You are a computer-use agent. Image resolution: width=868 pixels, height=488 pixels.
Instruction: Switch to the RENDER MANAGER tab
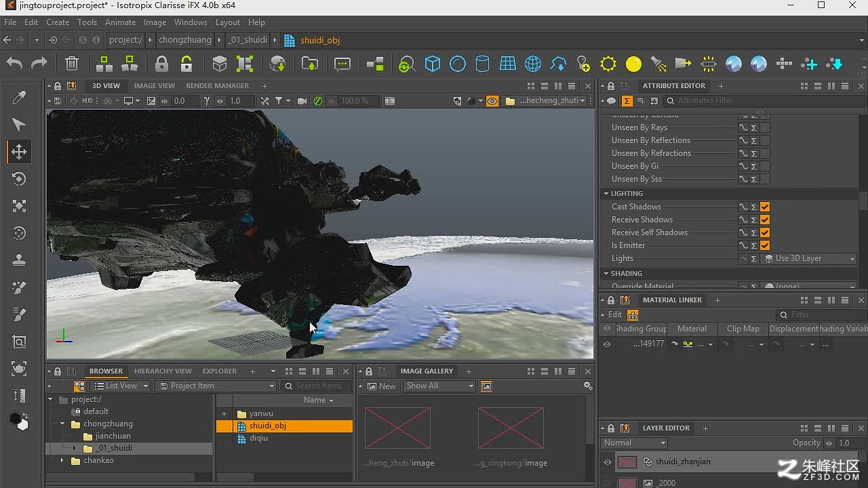point(217,86)
